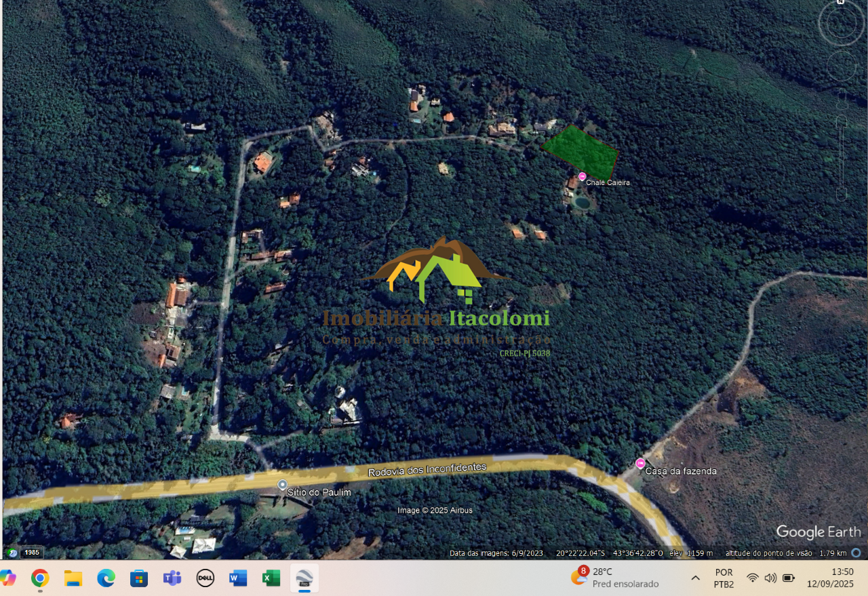Open the 28°C weather widget
868x596 pixels.
pyautogui.click(x=614, y=578)
